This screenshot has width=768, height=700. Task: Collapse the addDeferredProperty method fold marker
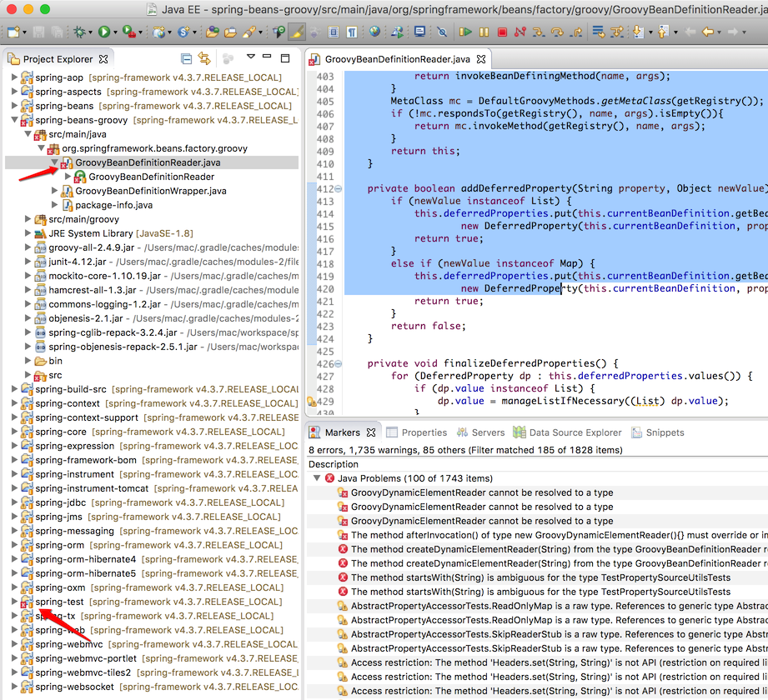[338, 188]
